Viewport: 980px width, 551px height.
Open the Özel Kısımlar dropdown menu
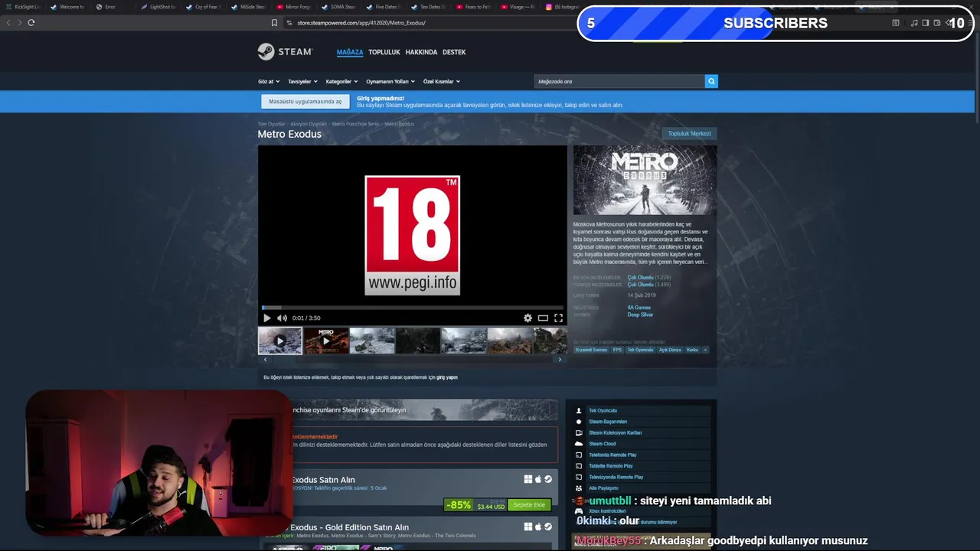point(442,81)
